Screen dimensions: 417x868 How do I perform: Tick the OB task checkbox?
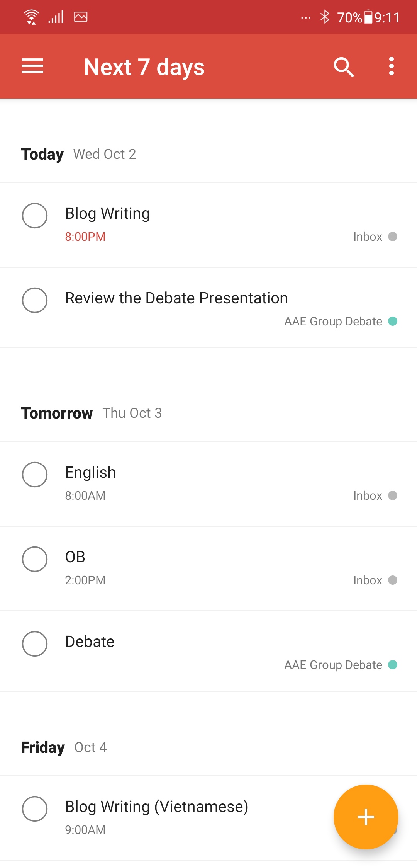(x=35, y=559)
